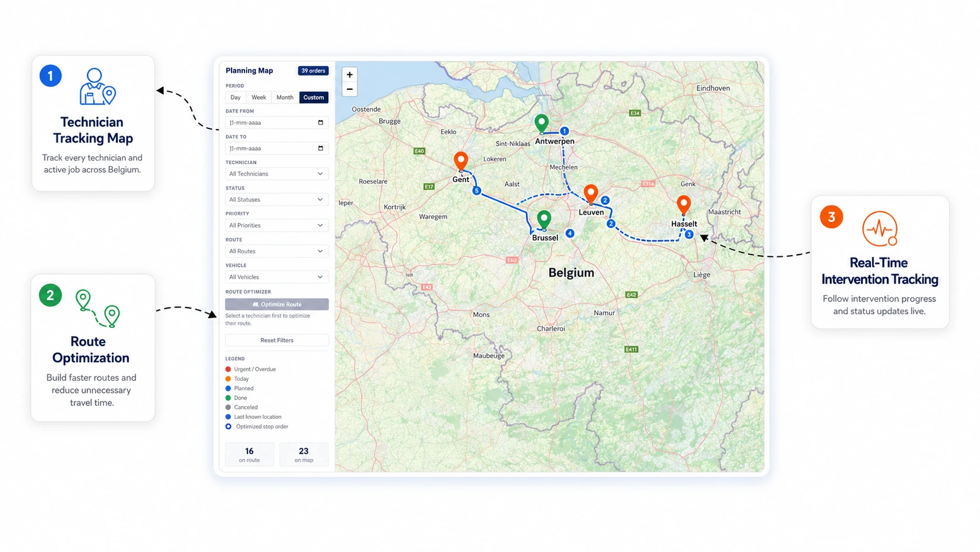
Task: Click the Planning Map title
Action: 249,70
